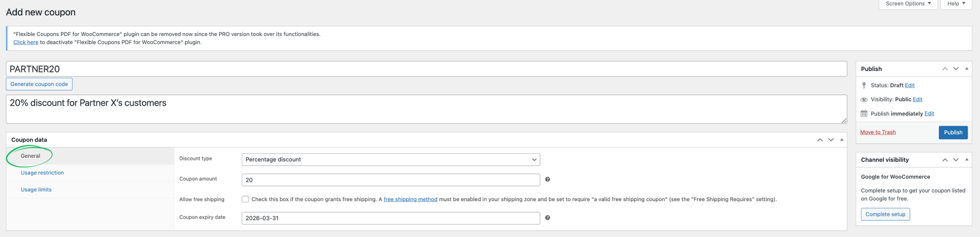Click the 'Discount type' label

pos(196,159)
